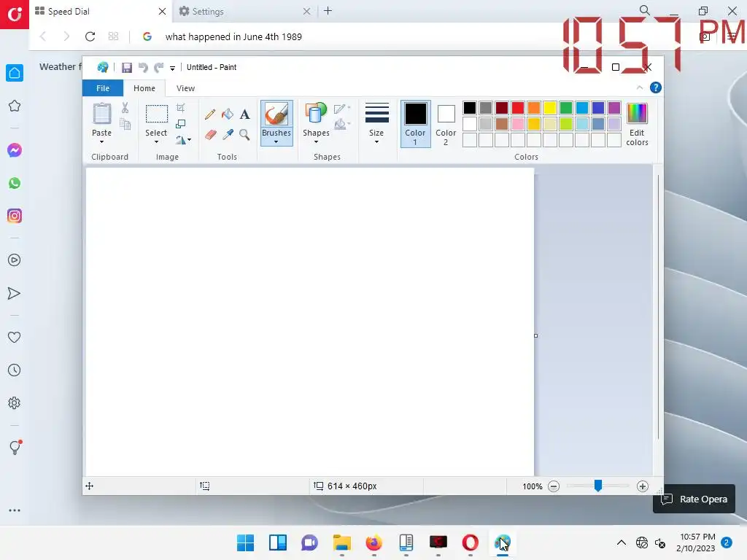Image resolution: width=747 pixels, height=560 pixels.
Task: Click the Opera address bar search text
Action: (233, 36)
